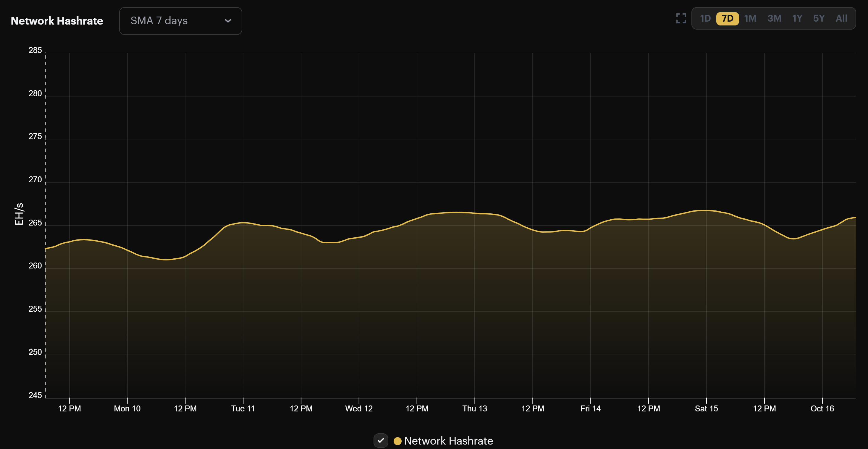Show All time range data
Image resolution: width=868 pixels, height=449 pixels.
841,19
